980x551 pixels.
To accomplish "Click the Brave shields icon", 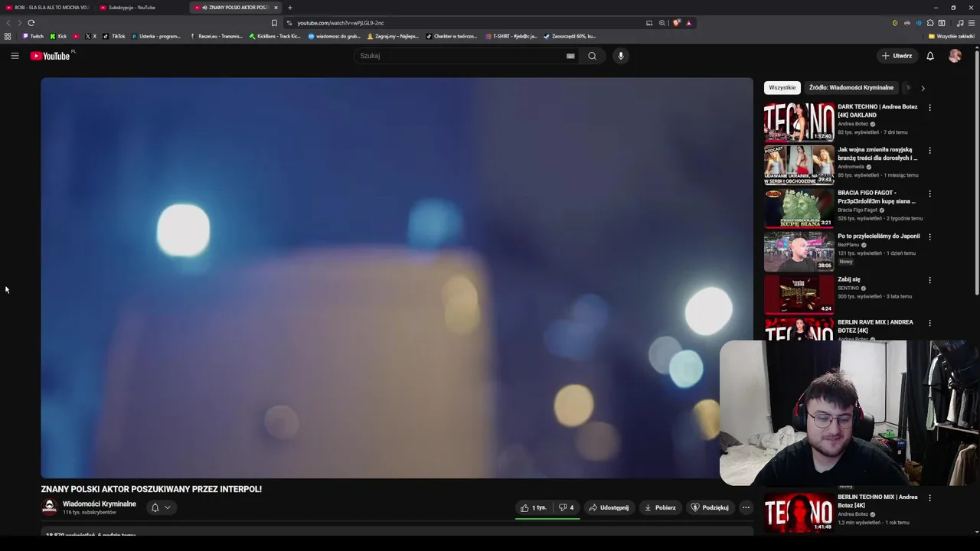I will point(677,23).
